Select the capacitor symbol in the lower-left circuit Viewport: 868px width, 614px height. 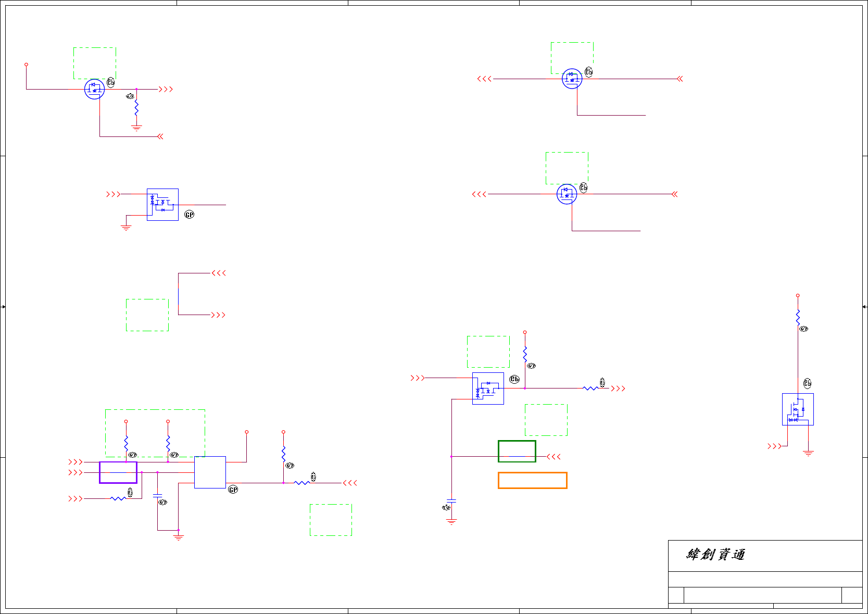pos(157,496)
